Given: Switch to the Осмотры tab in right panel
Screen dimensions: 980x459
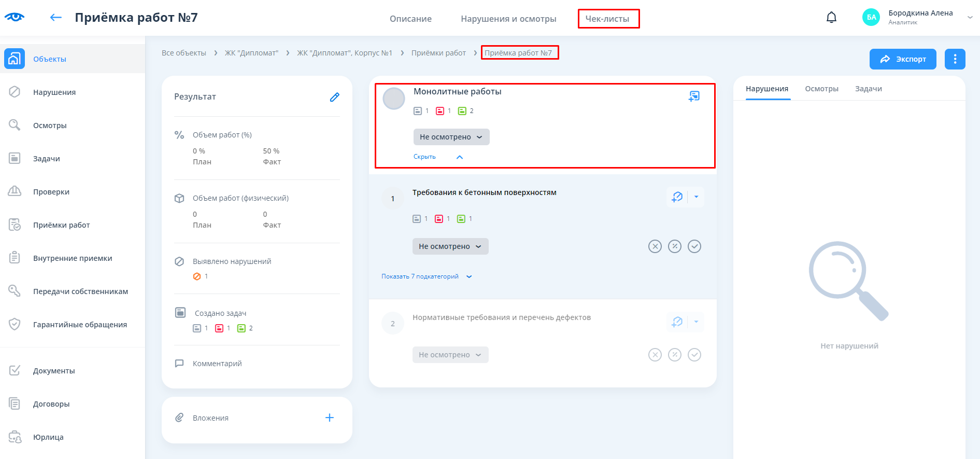Looking at the screenshot, I should click(x=821, y=89).
